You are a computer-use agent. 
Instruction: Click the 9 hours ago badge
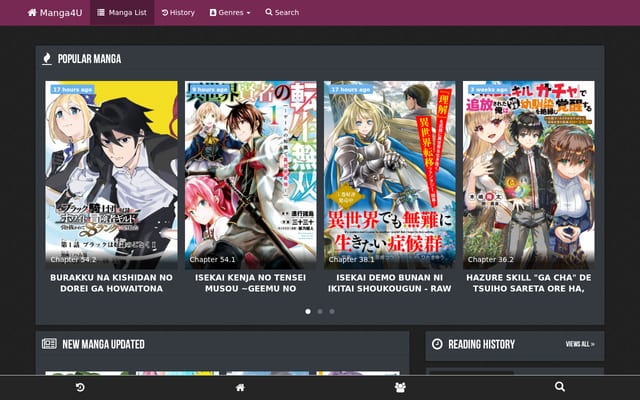point(210,89)
